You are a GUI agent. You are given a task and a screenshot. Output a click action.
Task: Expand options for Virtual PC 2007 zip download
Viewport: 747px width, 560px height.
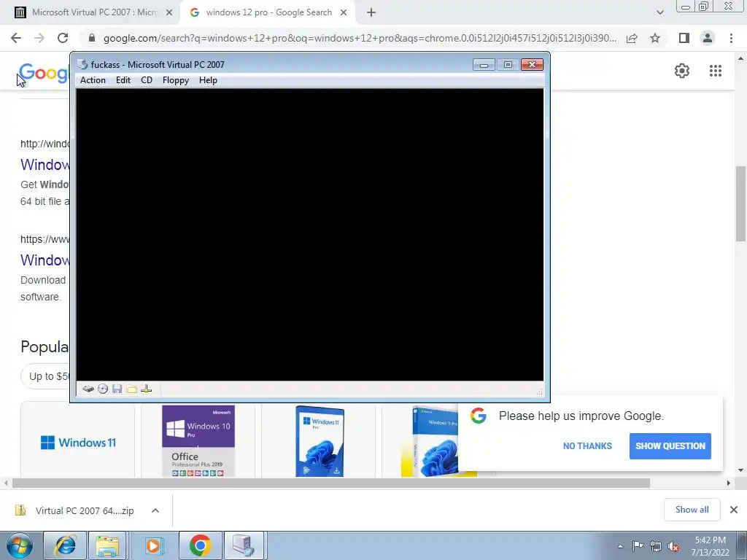pos(155,510)
